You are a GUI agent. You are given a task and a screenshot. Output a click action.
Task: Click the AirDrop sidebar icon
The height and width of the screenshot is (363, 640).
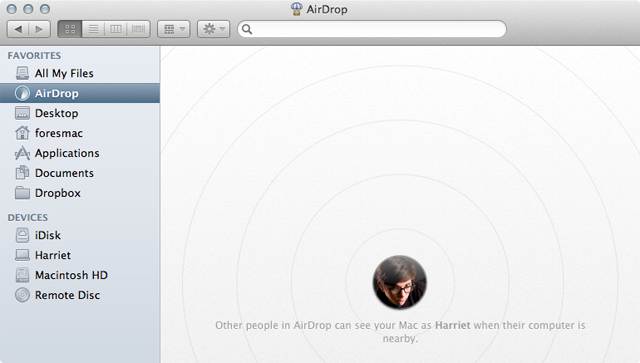22,93
